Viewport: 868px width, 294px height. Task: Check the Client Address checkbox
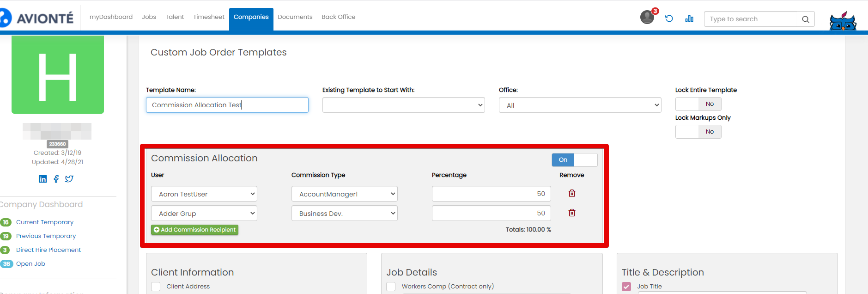tap(156, 287)
